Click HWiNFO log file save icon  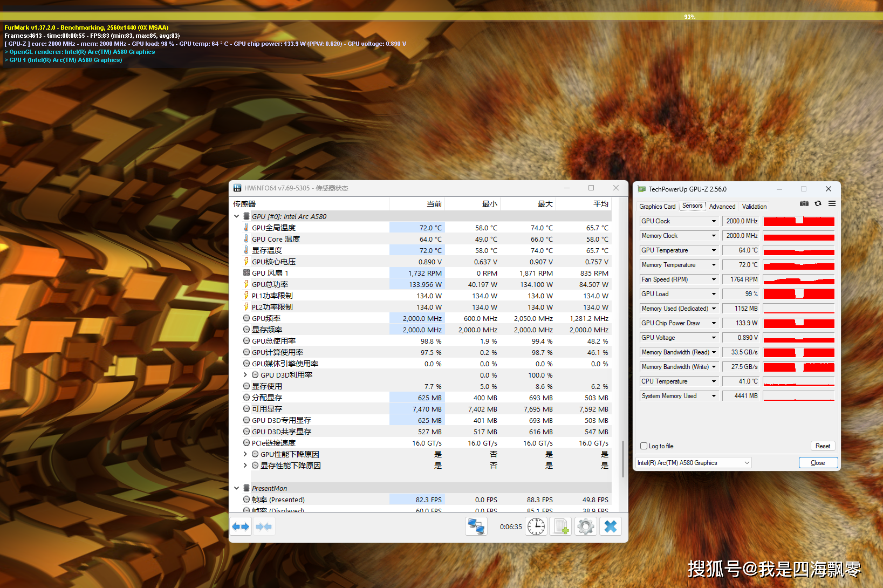pyautogui.click(x=560, y=527)
